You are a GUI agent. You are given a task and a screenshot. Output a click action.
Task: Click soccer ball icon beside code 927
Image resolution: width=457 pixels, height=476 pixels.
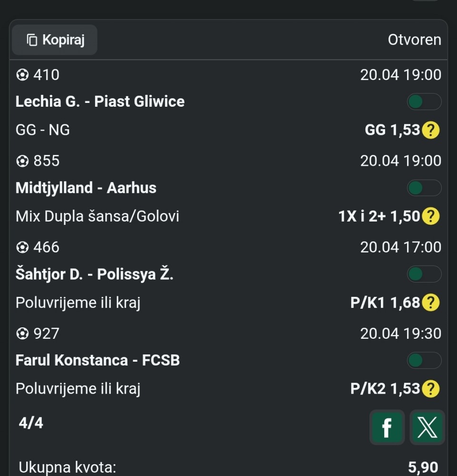pyautogui.click(x=22, y=334)
